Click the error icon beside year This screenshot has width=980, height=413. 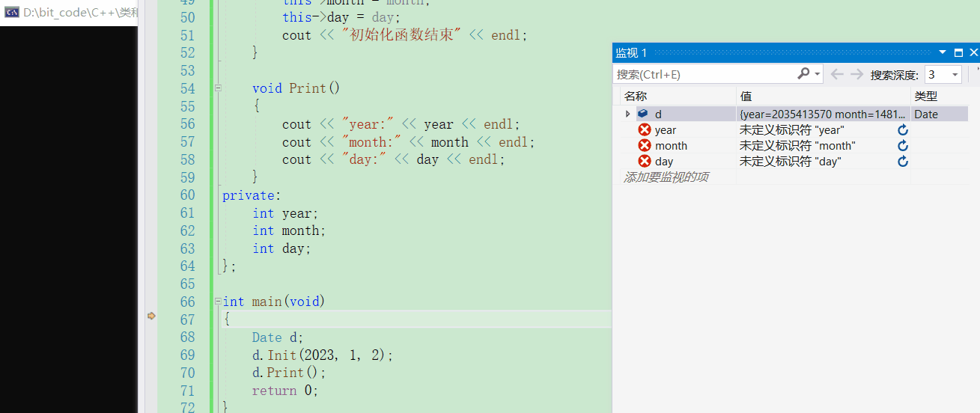[x=645, y=129]
